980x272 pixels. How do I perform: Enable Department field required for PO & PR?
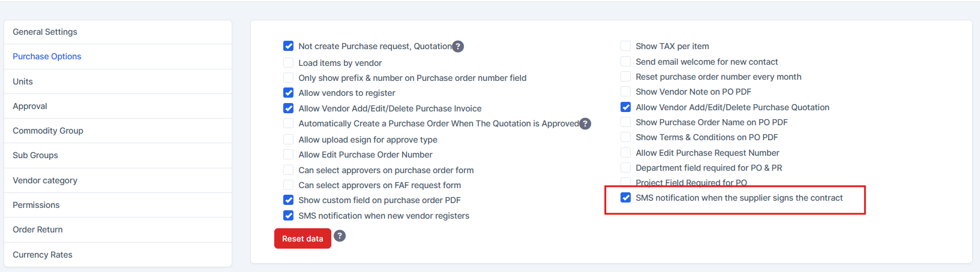click(x=626, y=168)
